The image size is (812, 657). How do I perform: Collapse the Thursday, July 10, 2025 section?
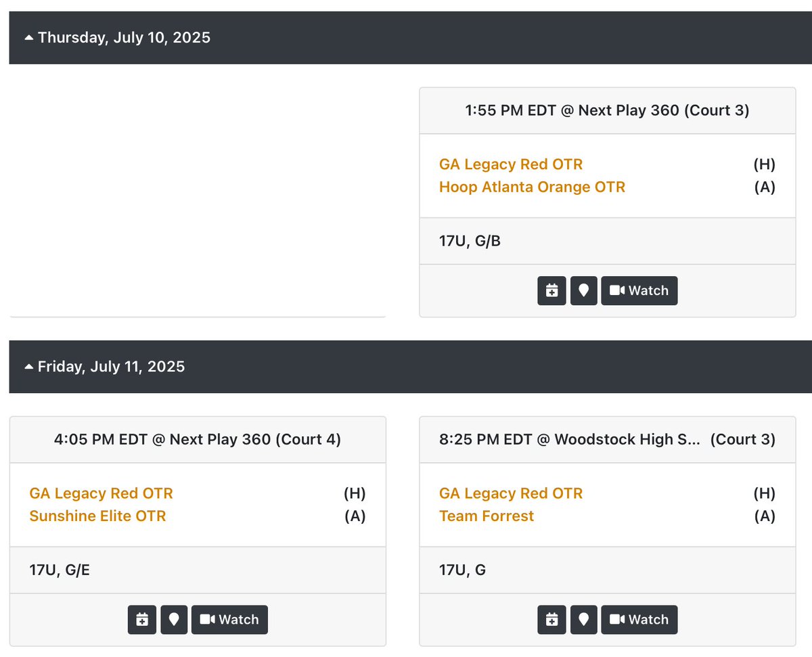(x=118, y=38)
